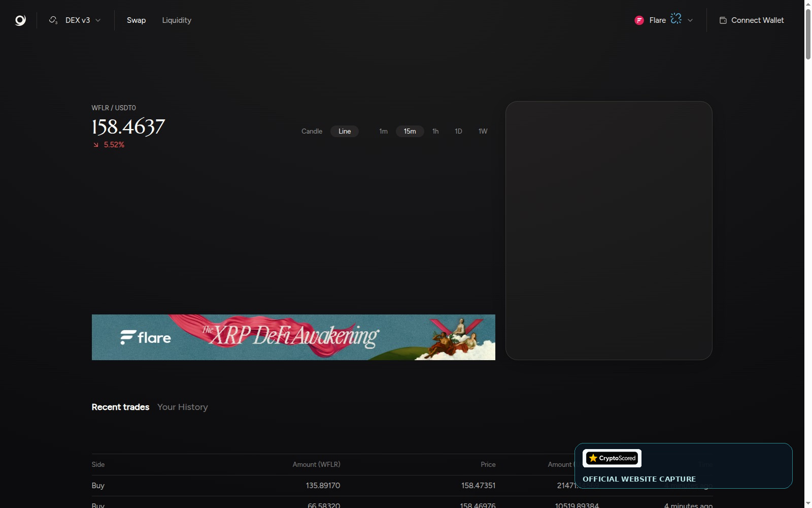Click the Side column header
Image resolution: width=812 pixels, height=508 pixels.
coord(98,464)
